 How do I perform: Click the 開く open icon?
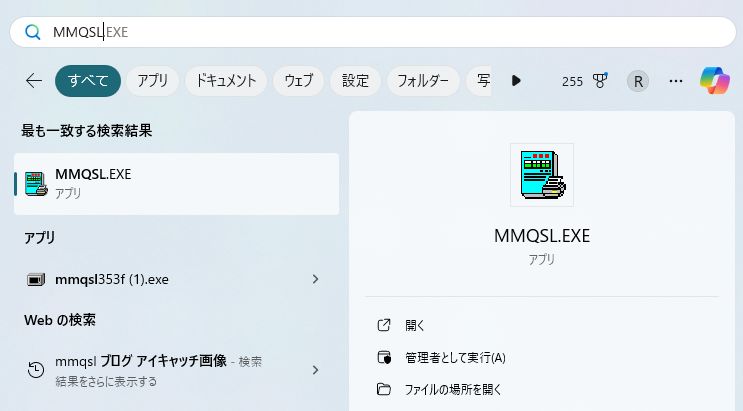[383, 325]
